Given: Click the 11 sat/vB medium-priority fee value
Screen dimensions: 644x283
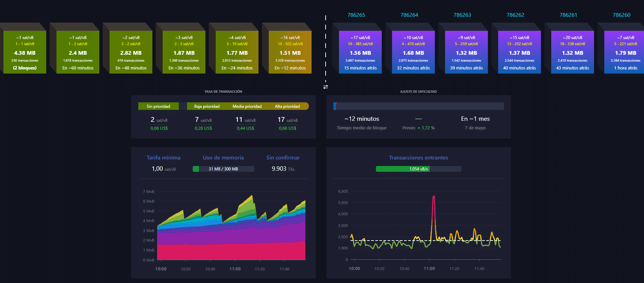Looking at the screenshot, I should click(245, 120).
